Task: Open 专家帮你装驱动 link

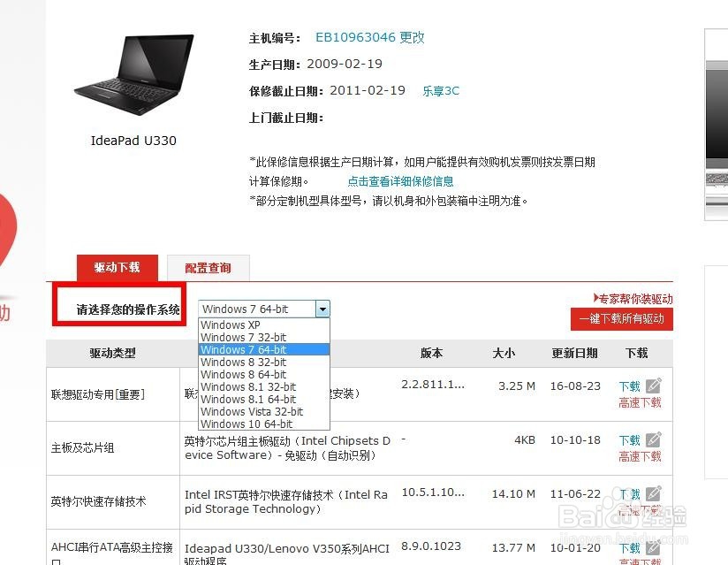Action: [x=633, y=299]
